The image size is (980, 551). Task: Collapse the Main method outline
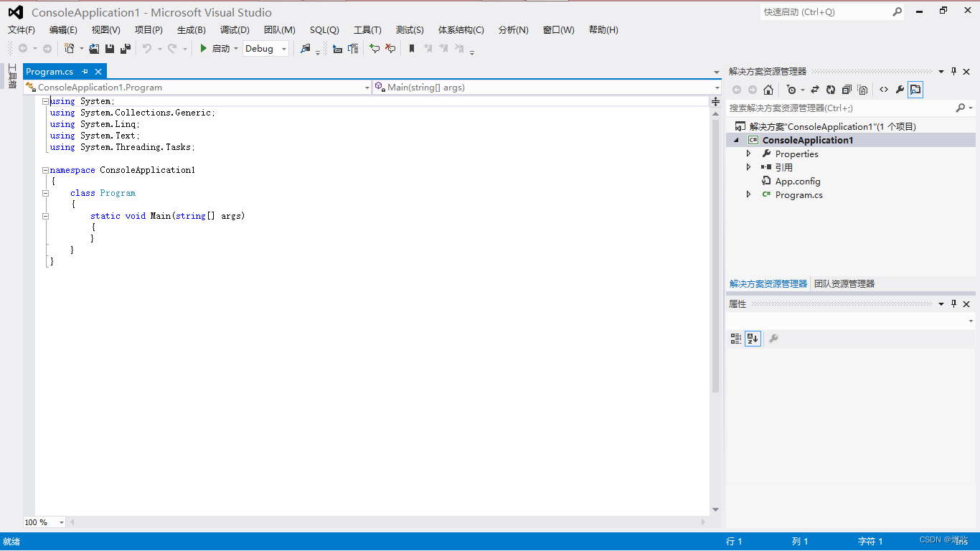pyautogui.click(x=45, y=216)
